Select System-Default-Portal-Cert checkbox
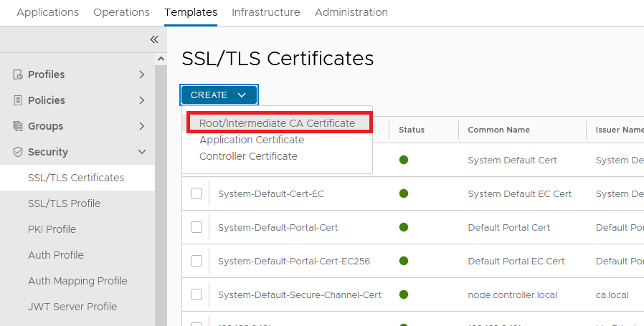This screenshot has width=644, height=326. tap(196, 227)
